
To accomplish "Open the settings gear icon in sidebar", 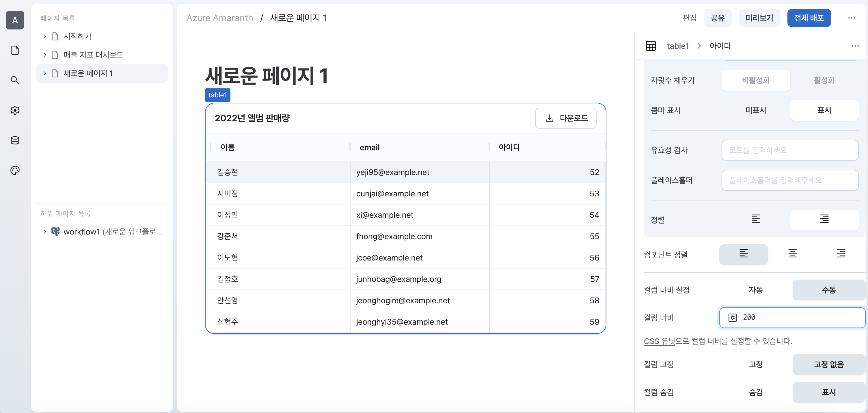I will tap(15, 110).
